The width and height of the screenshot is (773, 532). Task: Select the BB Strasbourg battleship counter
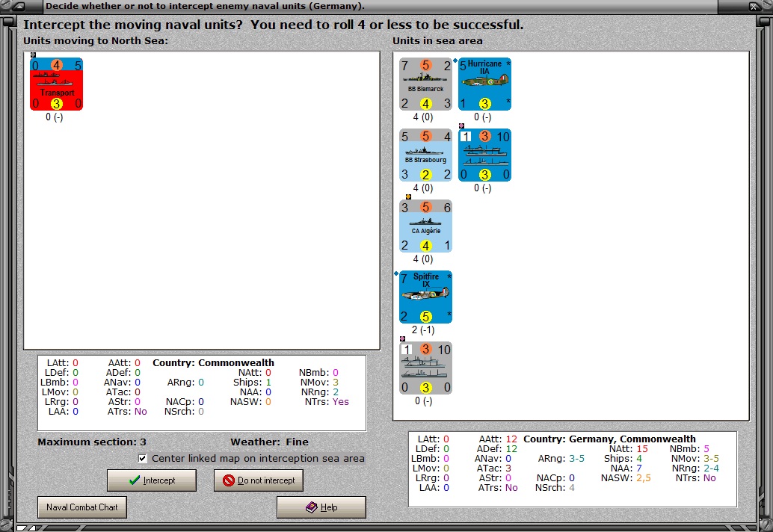425,155
